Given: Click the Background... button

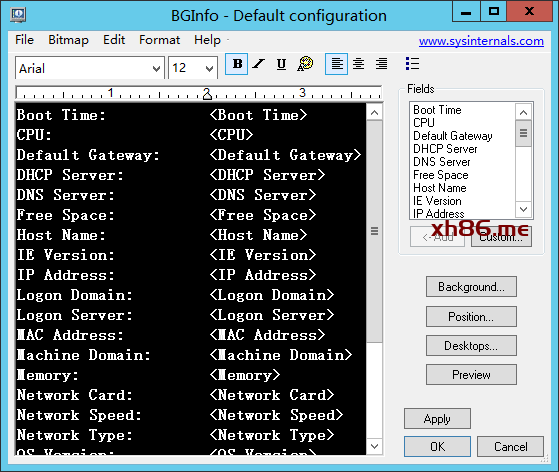Looking at the screenshot, I should (471, 287).
